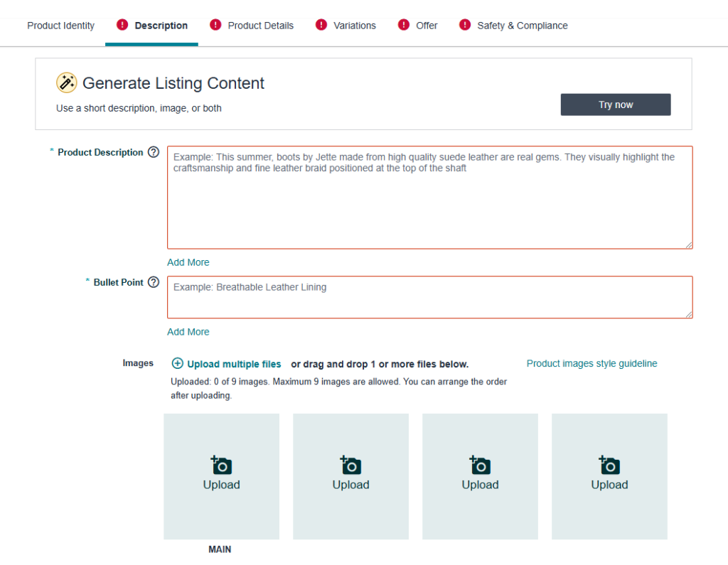Click the help icon beside Bullet Point
Image resolution: width=728 pixels, height=565 pixels.
click(x=154, y=282)
